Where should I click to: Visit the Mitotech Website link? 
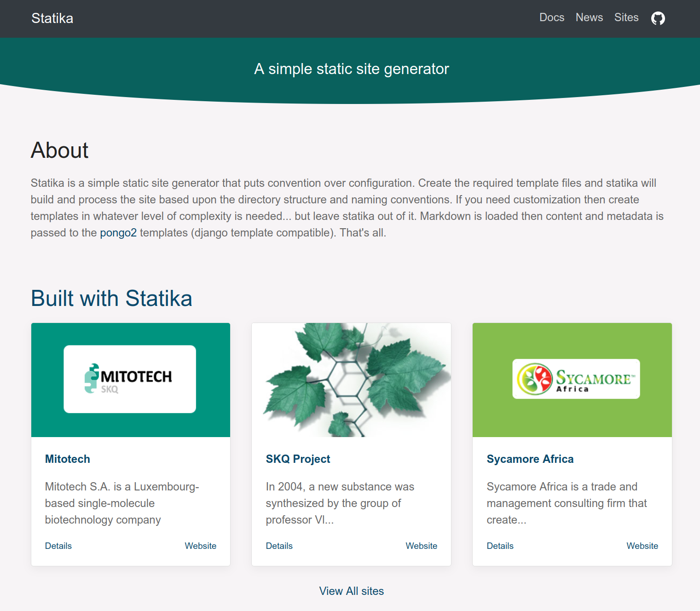(200, 546)
